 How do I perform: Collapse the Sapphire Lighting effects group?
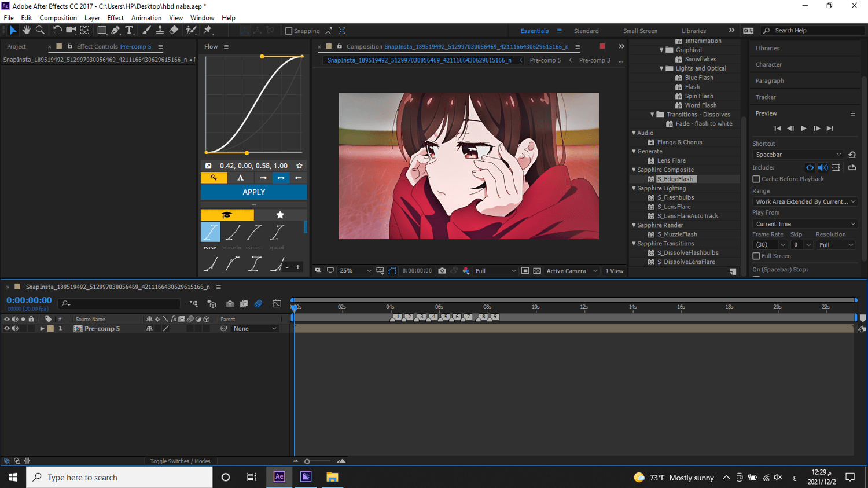pyautogui.click(x=634, y=188)
